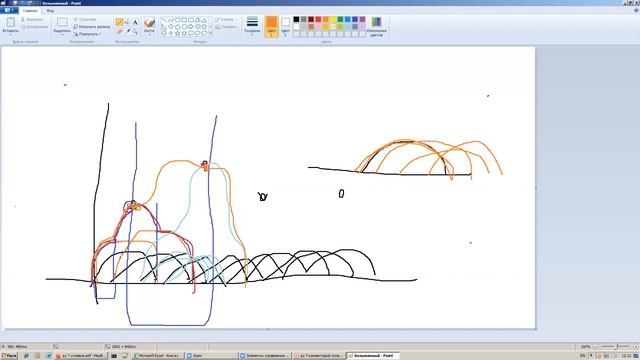The height and width of the screenshot is (360, 640).
Task: Adjust the zoom slider in status bar
Action: [x=617, y=347]
